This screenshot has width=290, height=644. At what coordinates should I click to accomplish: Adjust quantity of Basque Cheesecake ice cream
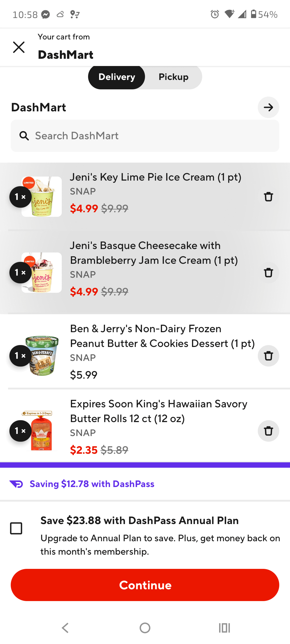point(20,273)
